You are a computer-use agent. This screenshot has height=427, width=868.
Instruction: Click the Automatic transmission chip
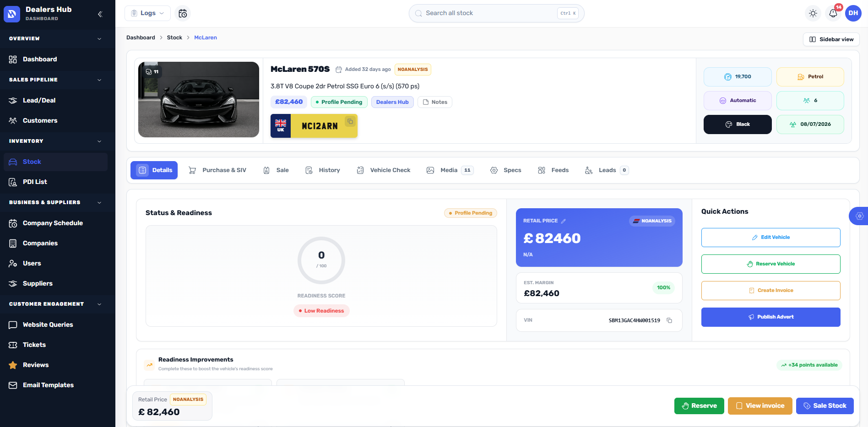pyautogui.click(x=738, y=101)
